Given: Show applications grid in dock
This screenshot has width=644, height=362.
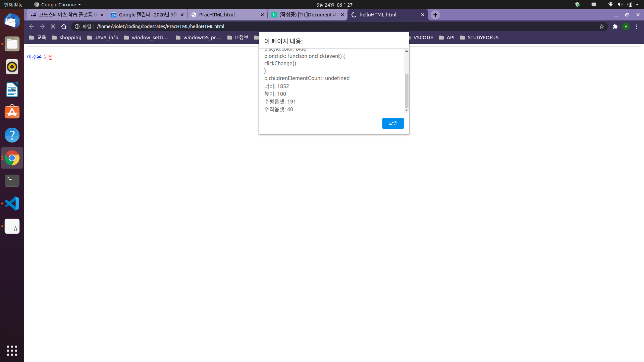Looking at the screenshot, I should click(x=12, y=350).
